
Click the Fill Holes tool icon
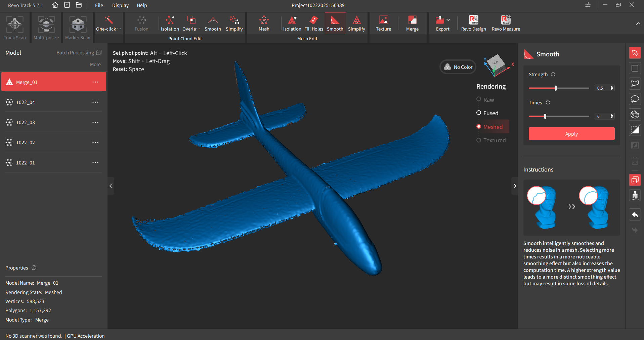pos(313,23)
